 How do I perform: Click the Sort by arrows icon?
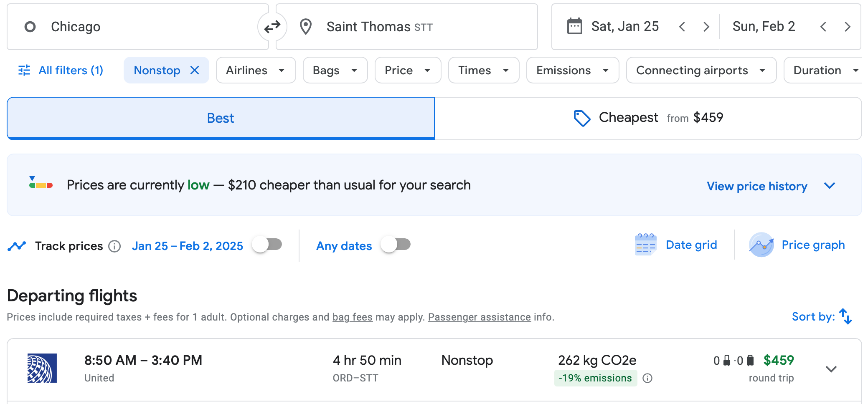coord(845,316)
